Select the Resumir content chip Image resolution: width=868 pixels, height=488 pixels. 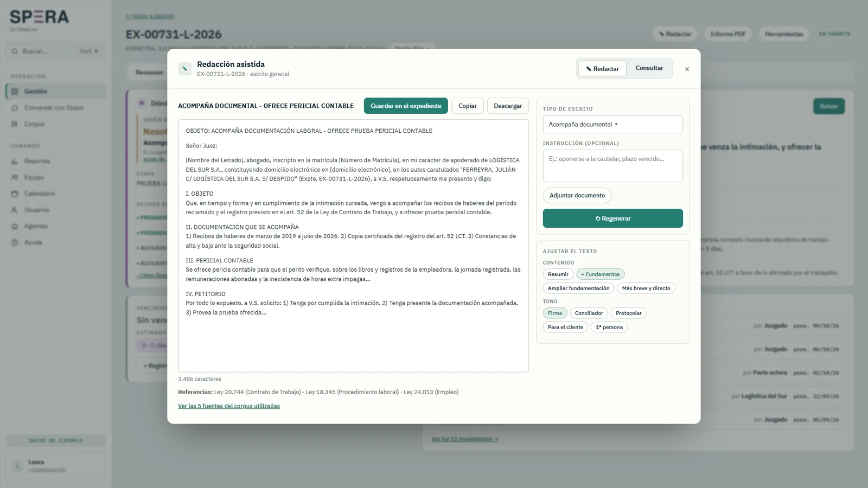coord(558,274)
